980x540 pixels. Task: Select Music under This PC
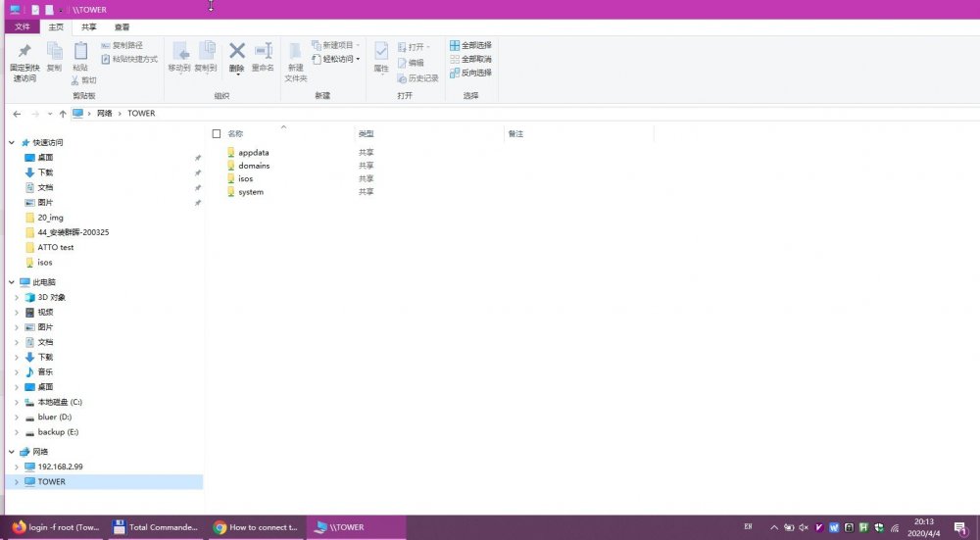point(45,371)
